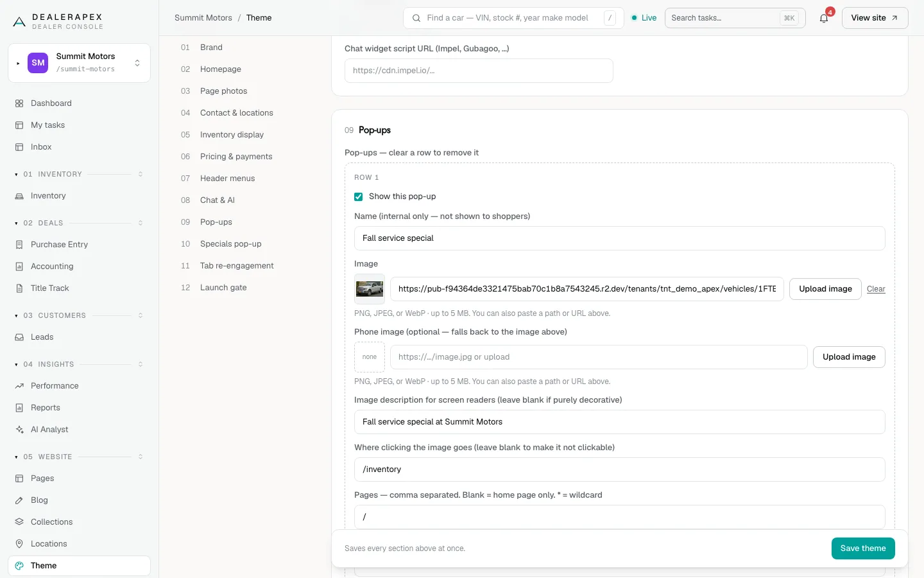Viewport: 924px width, 578px height.
Task: Jump to the 12 Launch gate section
Action: point(214,288)
